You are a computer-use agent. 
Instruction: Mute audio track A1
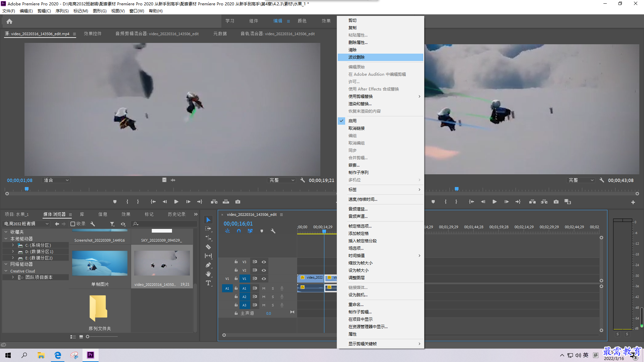point(264,288)
